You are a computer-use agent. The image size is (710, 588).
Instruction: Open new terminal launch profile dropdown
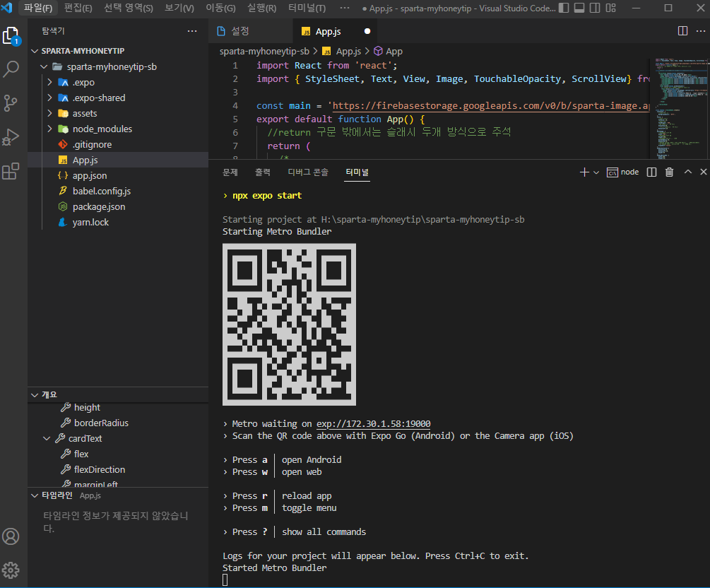coord(596,172)
